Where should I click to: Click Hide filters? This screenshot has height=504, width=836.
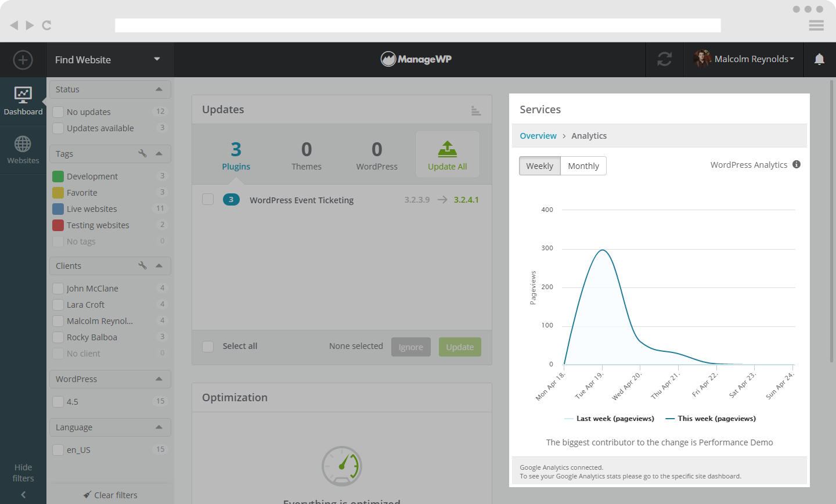pos(23,473)
